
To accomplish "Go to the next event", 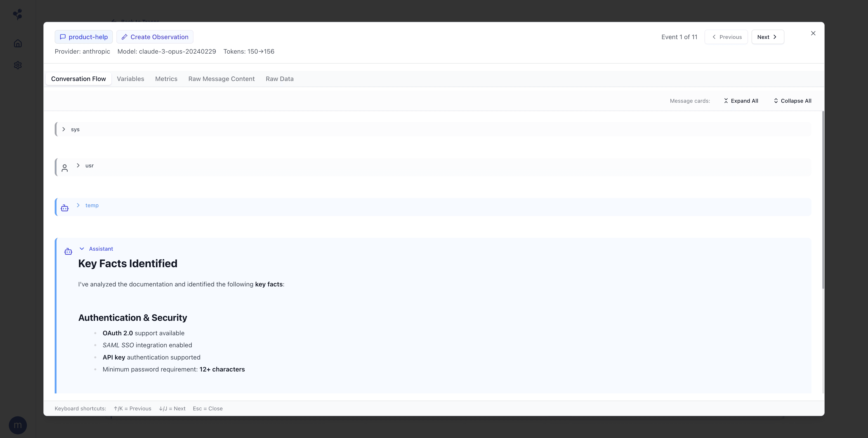I will click(x=767, y=37).
